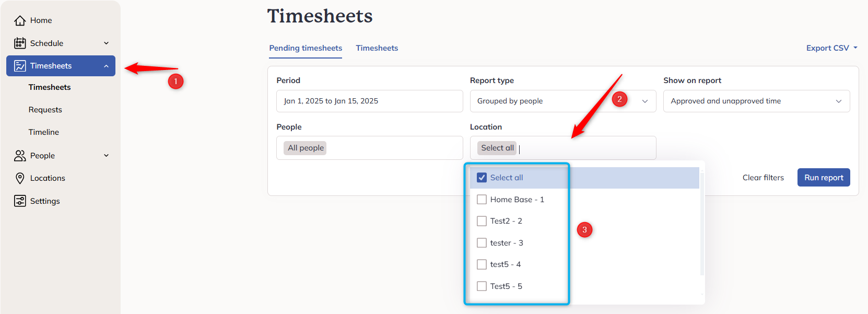The height and width of the screenshot is (314, 868).
Task: Check the Test2 - 2 location checkbox
Action: click(482, 221)
